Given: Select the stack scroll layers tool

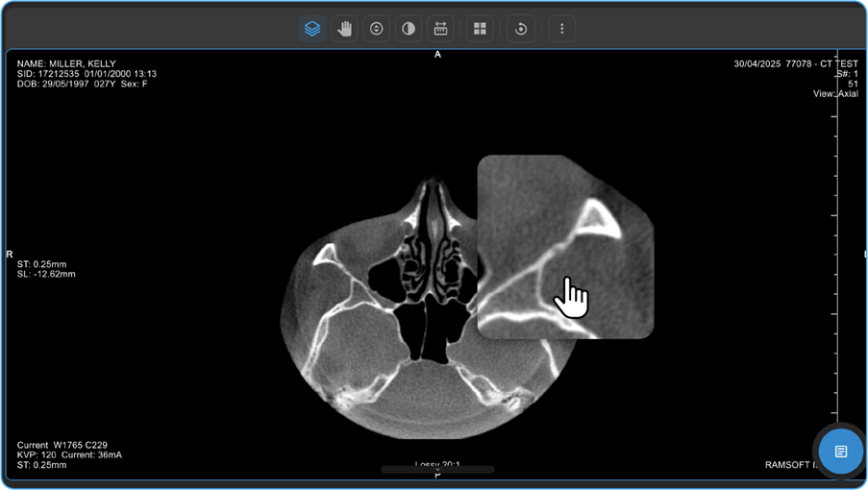Looking at the screenshot, I should tap(312, 29).
